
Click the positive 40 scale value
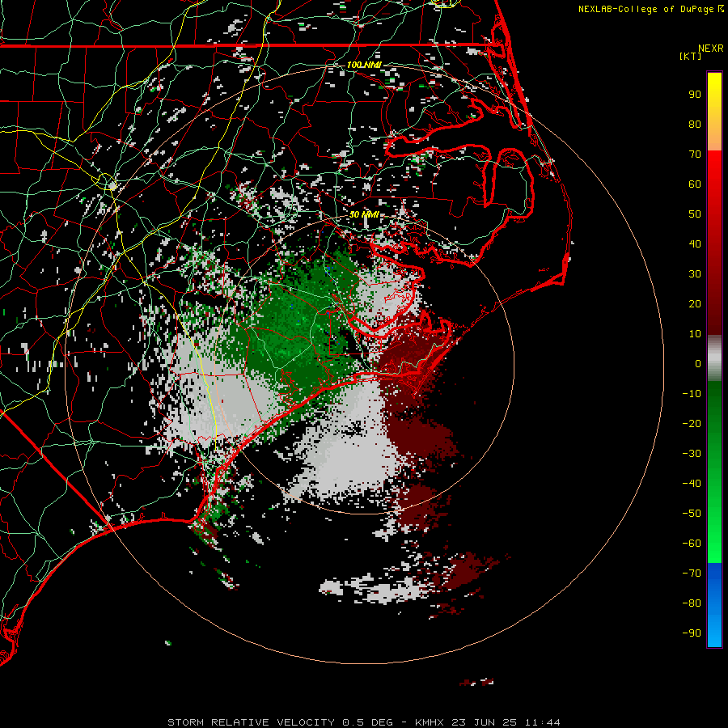(x=695, y=244)
